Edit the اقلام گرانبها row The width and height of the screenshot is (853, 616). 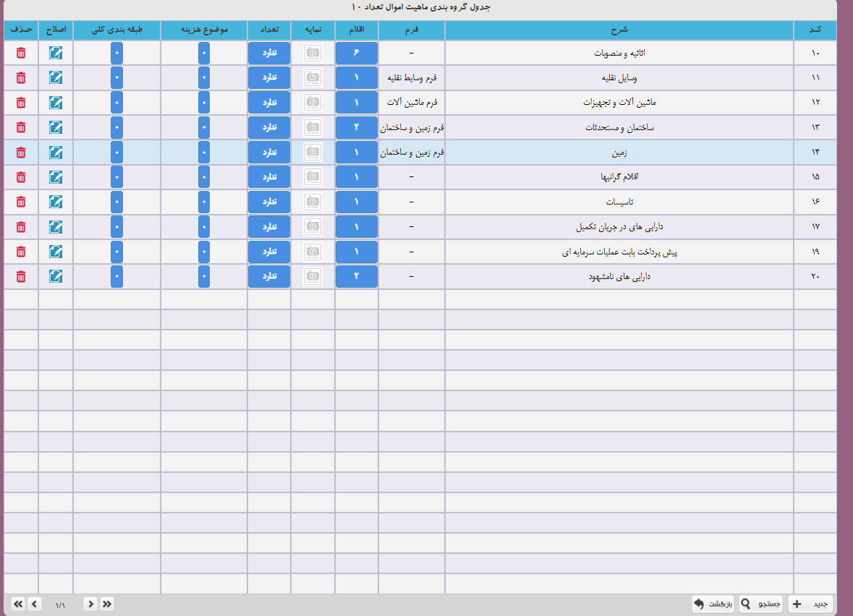56,177
